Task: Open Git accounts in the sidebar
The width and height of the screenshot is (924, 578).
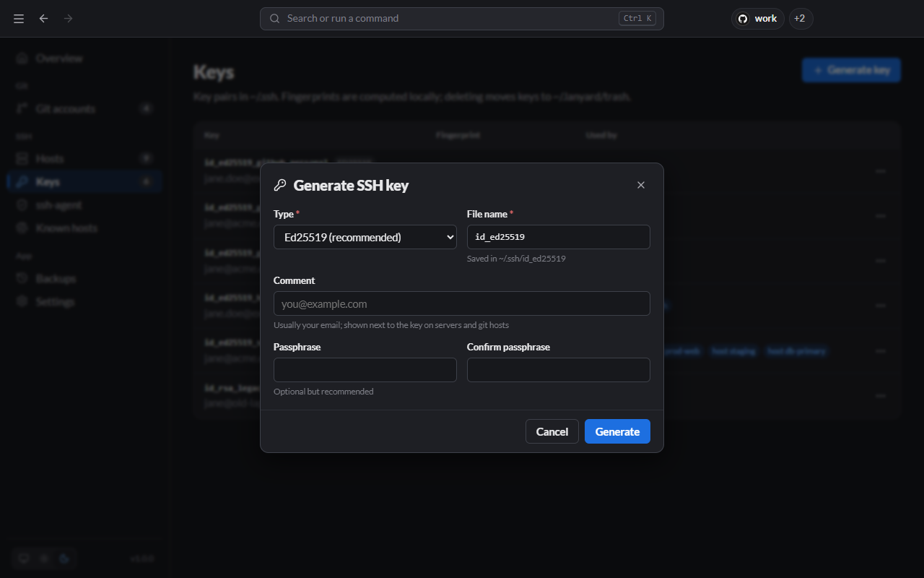Action: tap(85, 108)
